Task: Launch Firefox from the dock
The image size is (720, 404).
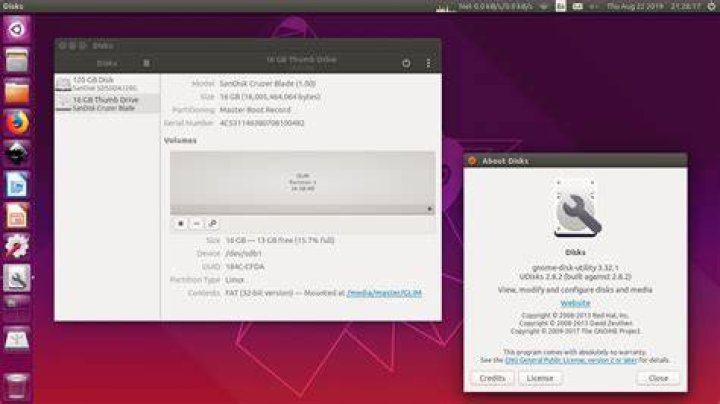Action: [x=17, y=123]
